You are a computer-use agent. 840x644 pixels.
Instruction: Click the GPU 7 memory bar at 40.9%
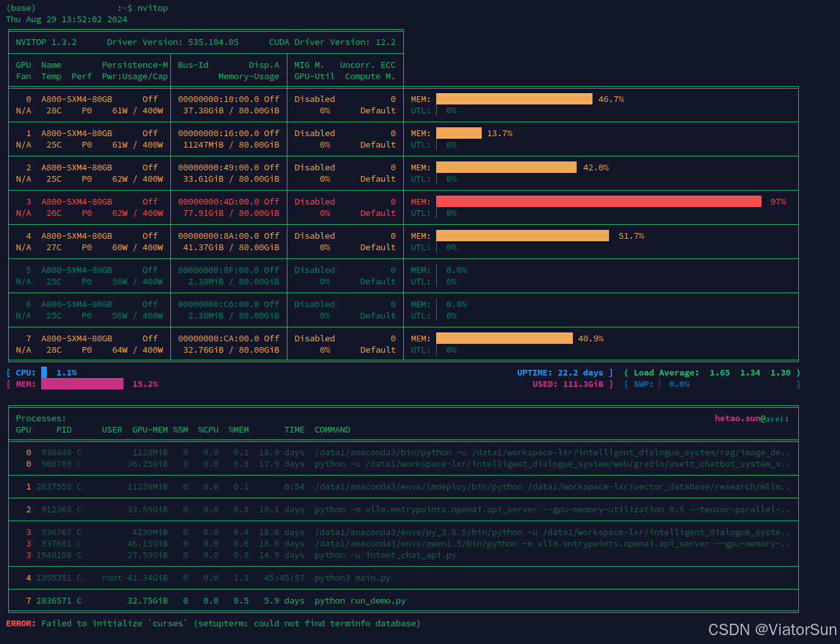(505, 338)
